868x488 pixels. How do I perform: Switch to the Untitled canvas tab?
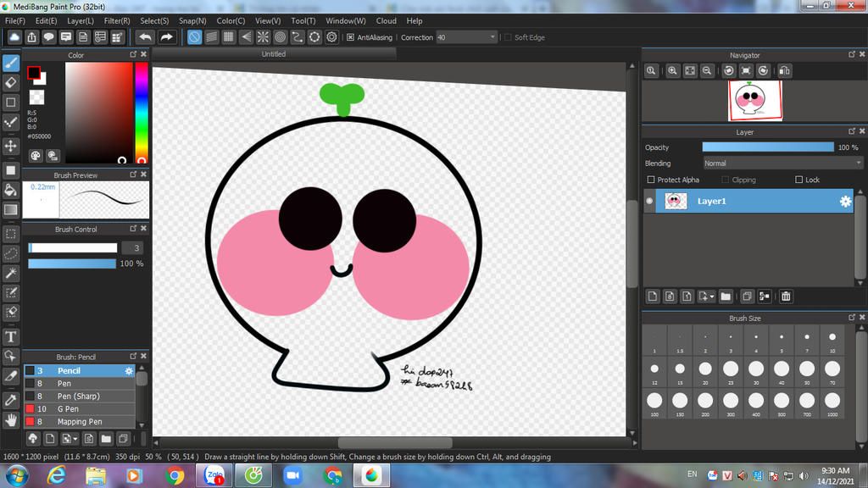click(x=274, y=53)
